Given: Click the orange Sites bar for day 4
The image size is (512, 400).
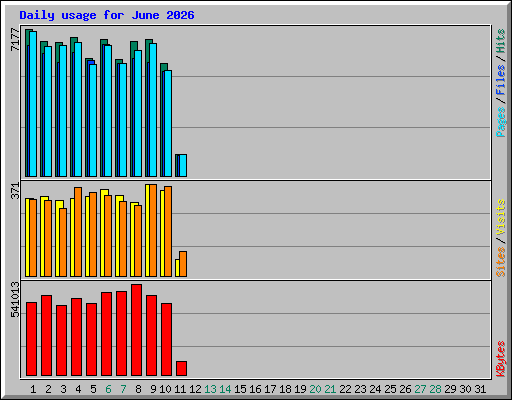Looking at the screenshot, I should pyautogui.click(x=78, y=232).
